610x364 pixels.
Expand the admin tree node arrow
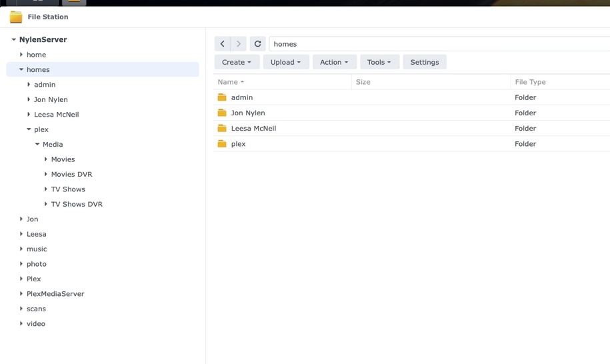pyautogui.click(x=29, y=85)
